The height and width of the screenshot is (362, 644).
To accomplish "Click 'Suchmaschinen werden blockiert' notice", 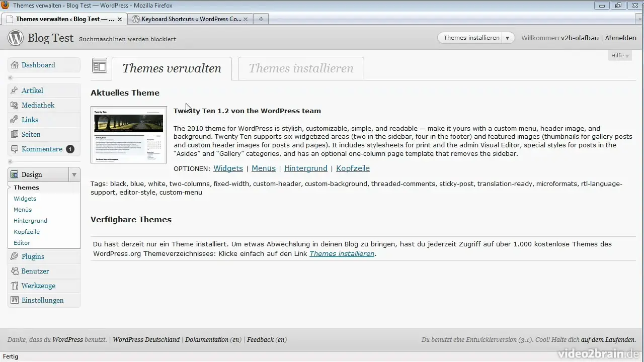I will click(128, 39).
